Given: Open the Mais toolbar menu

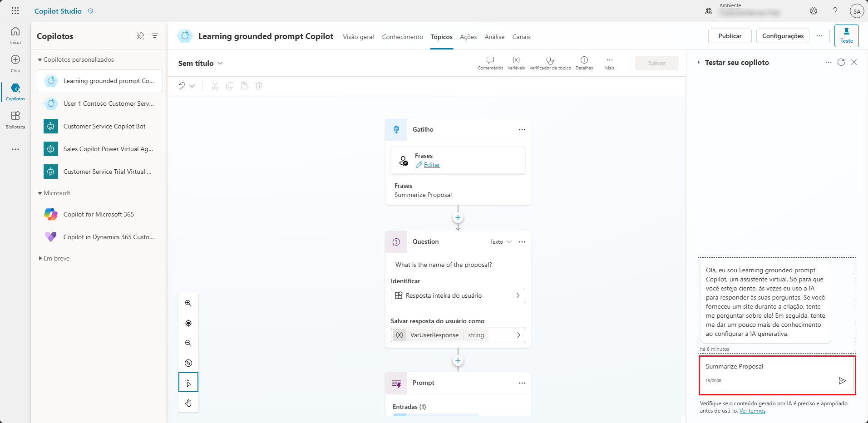Looking at the screenshot, I should click(610, 63).
